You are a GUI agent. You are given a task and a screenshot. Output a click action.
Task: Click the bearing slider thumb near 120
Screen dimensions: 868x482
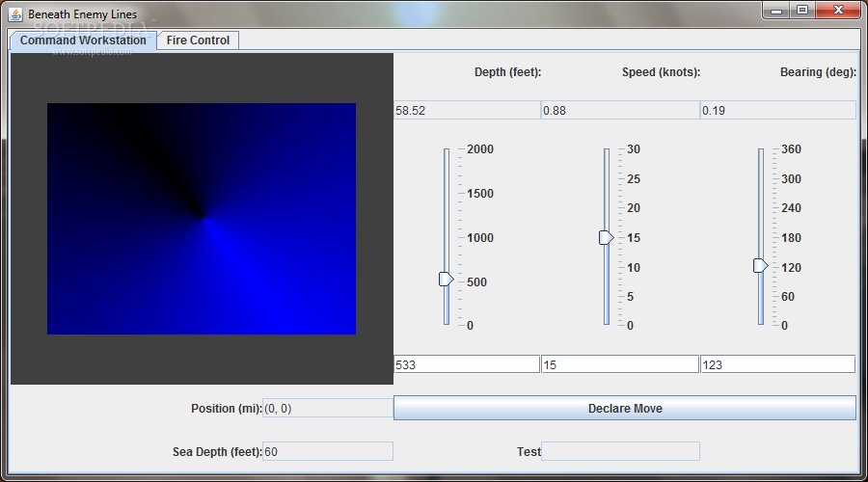pyautogui.click(x=761, y=266)
